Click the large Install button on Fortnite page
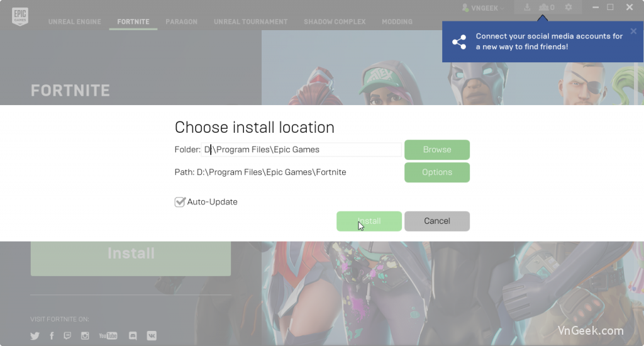The height and width of the screenshot is (346, 644). [131, 259]
